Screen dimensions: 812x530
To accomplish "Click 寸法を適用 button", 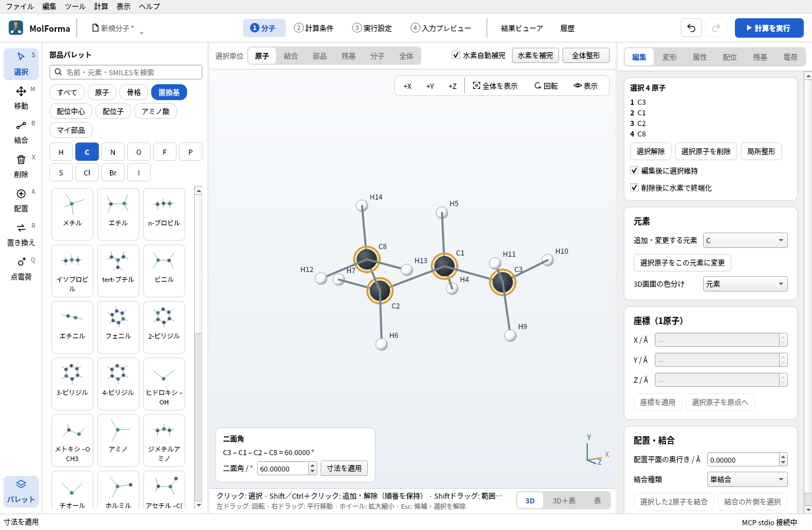I will tap(344, 468).
